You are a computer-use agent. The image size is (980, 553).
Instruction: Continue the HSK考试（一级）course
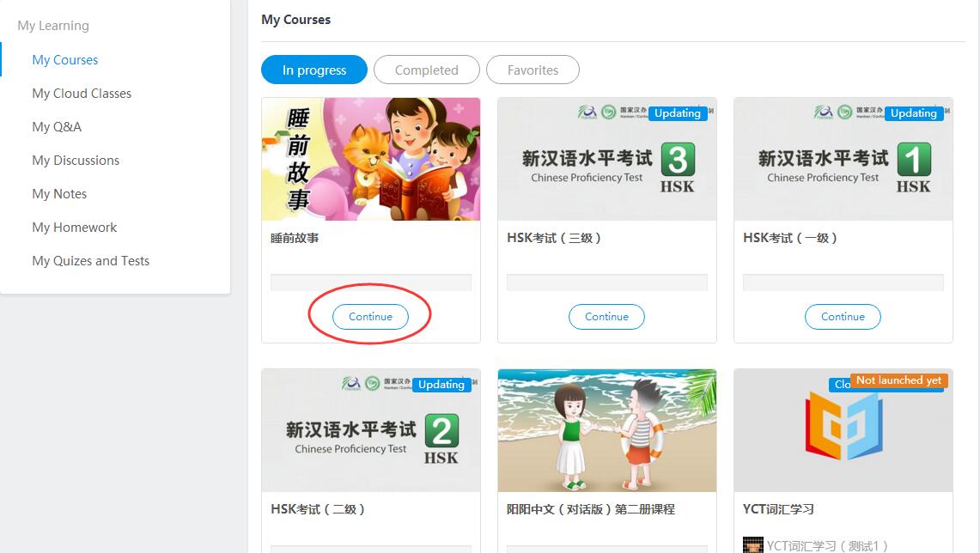843,317
